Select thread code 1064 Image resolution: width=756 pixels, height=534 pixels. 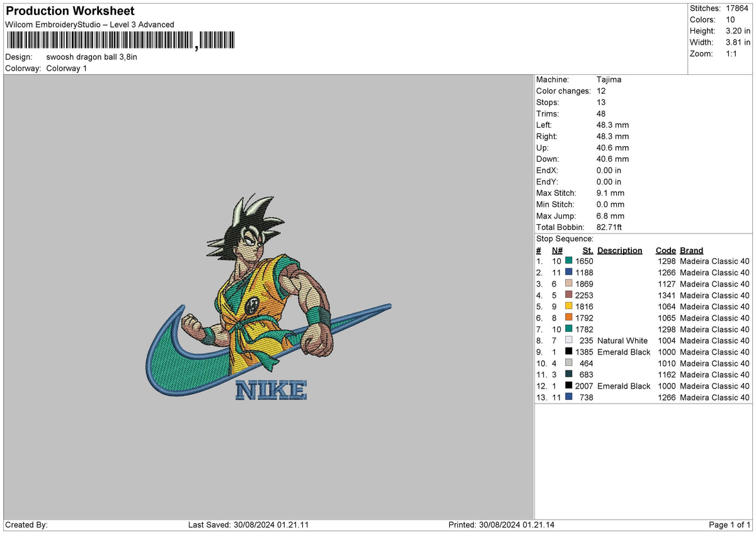pos(667,307)
